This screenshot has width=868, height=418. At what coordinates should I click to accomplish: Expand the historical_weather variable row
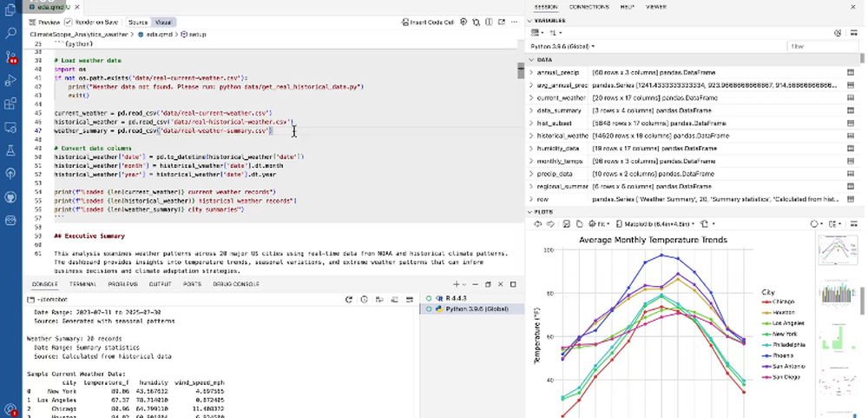coord(531,136)
